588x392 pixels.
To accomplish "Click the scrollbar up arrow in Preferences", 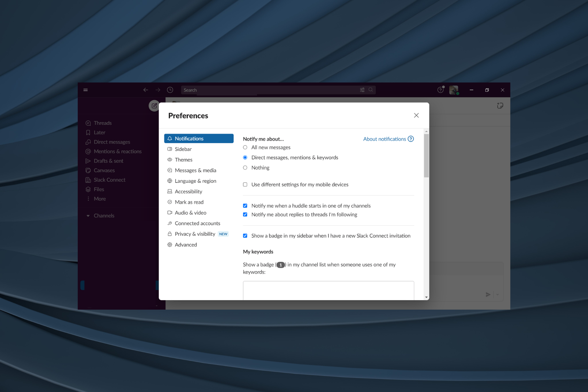I will click(426, 131).
